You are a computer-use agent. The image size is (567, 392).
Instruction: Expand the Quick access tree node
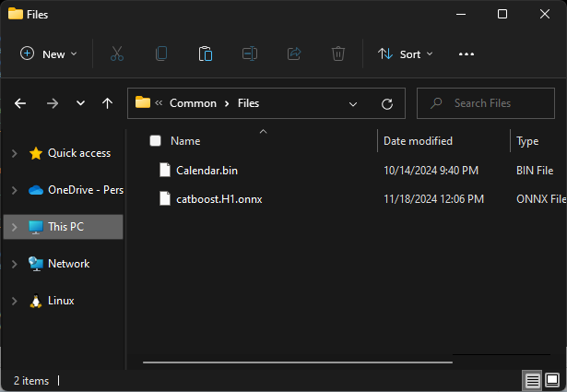pyautogui.click(x=14, y=153)
